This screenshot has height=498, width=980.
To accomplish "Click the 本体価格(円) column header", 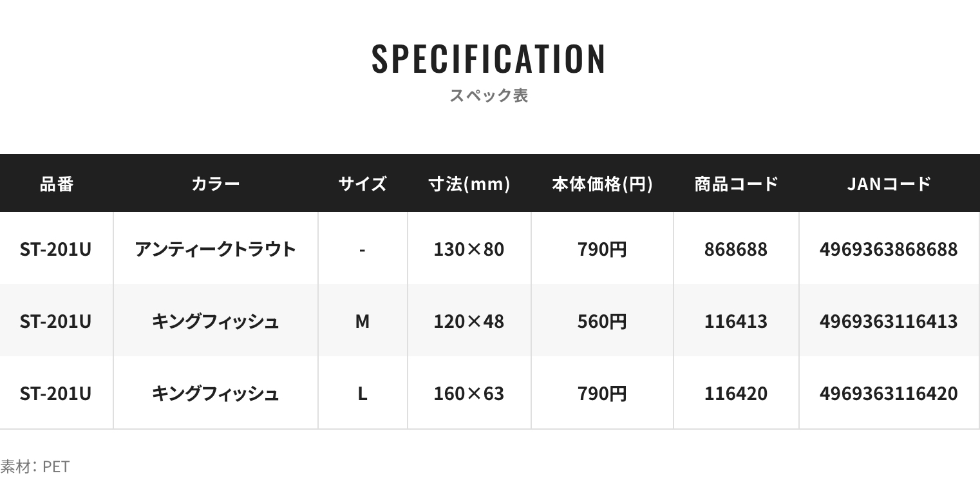I will coord(602,184).
